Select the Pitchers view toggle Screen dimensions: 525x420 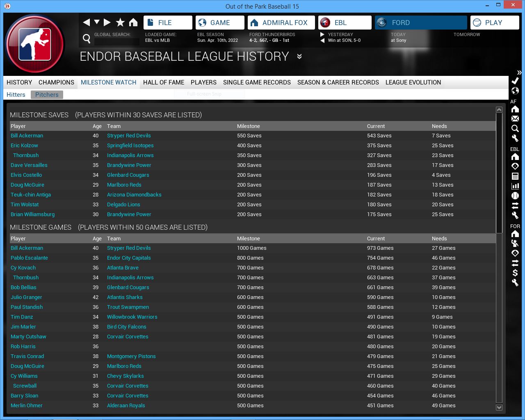tap(47, 95)
